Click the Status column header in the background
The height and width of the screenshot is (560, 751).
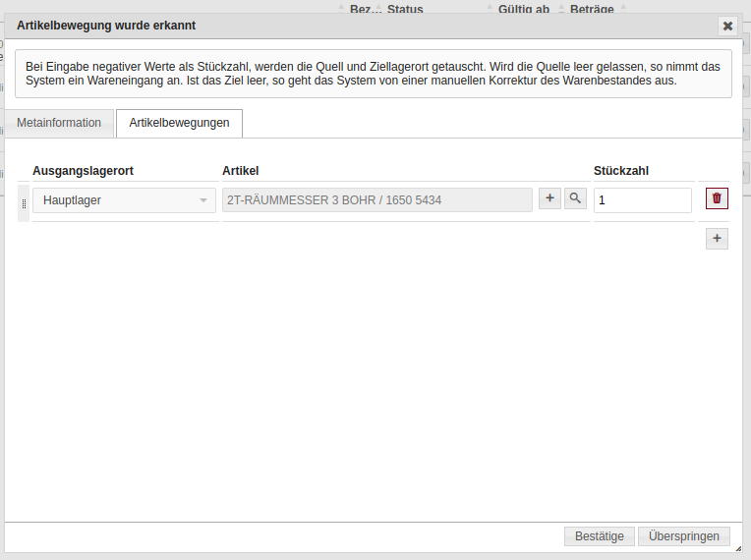tap(405, 9)
